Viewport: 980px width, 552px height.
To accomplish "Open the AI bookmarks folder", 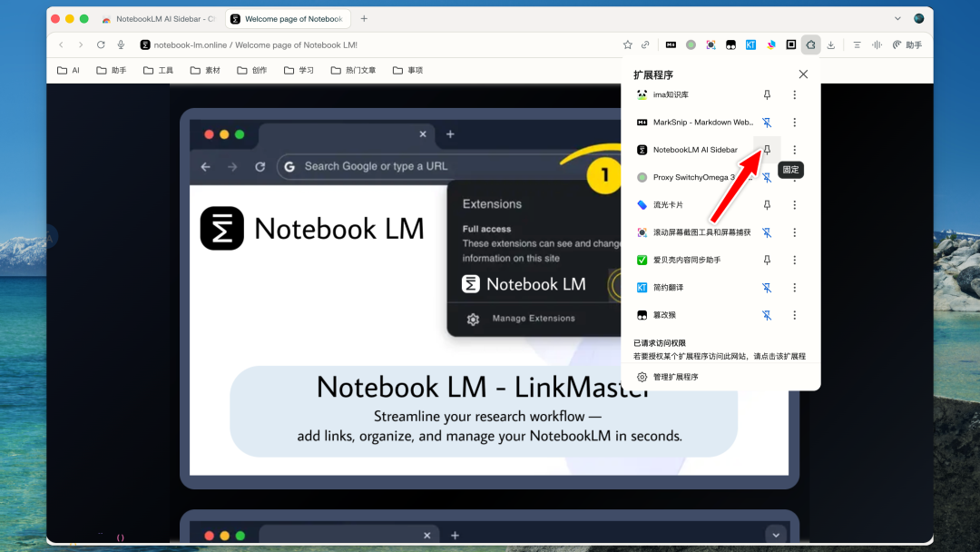I will pyautogui.click(x=68, y=70).
